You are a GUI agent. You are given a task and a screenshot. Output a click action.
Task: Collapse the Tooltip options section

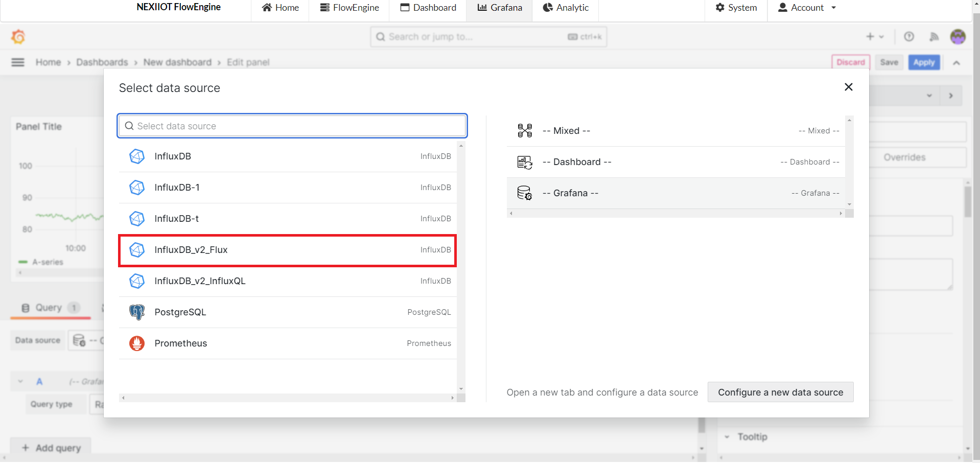coord(727,437)
